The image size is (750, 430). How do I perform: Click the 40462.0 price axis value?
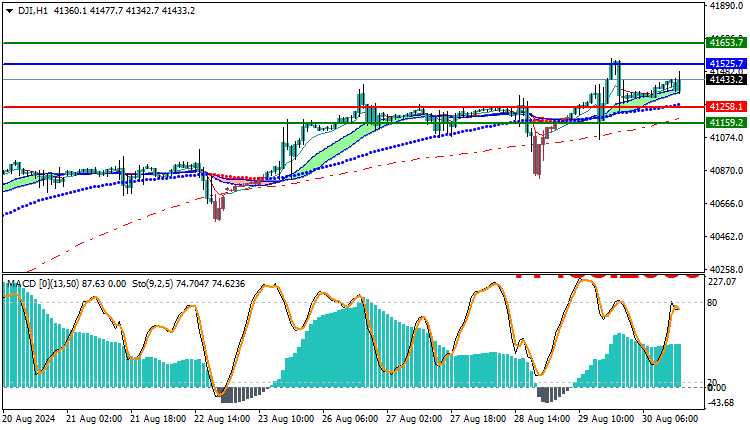pyautogui.click(x=727, y=237)
